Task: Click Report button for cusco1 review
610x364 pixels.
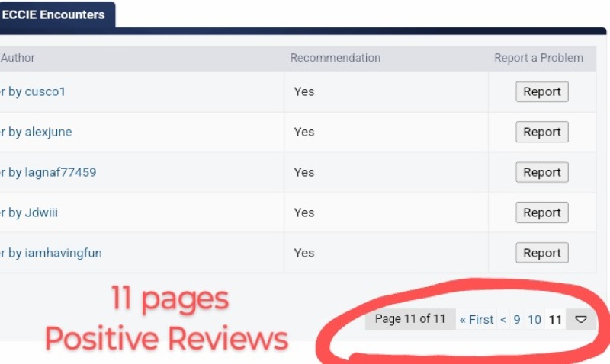Action: 542,91
